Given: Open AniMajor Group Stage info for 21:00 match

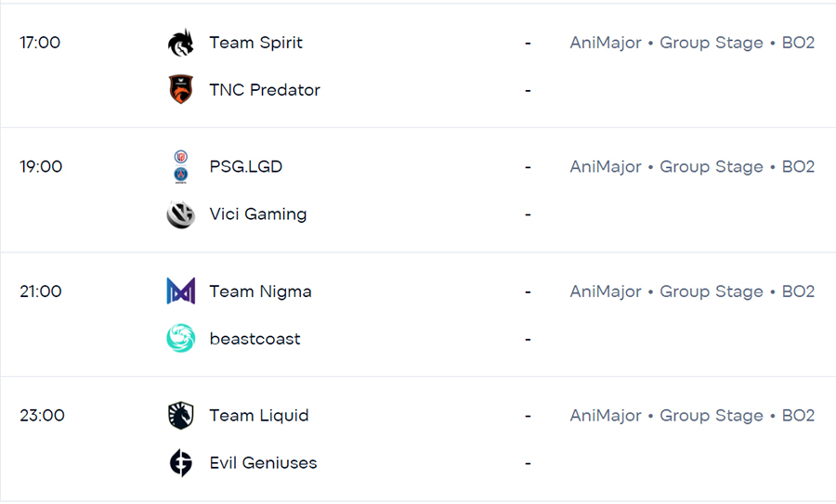Looking at the screenshot, I should [692, 291].
